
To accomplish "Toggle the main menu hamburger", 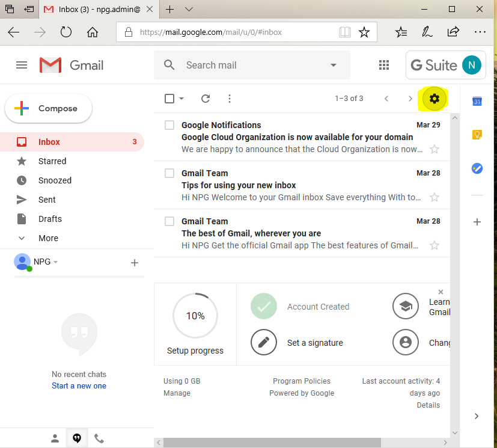I will point(22,65).
